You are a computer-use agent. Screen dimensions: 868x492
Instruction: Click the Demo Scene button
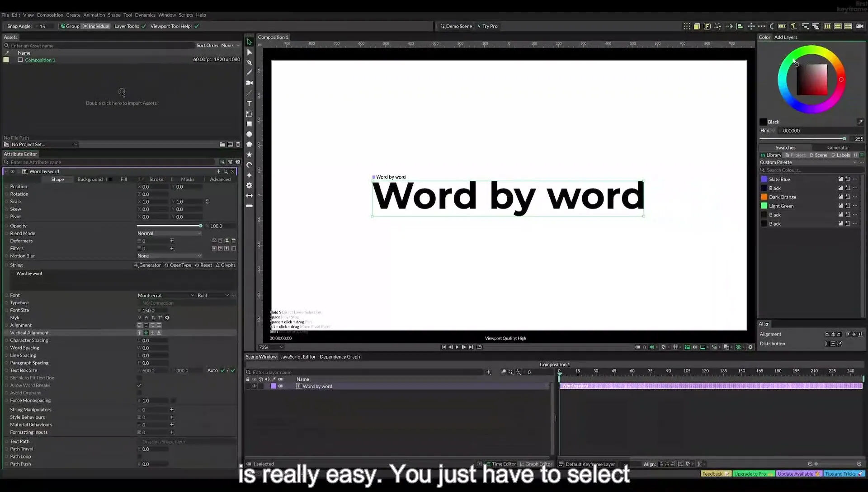(x=456, y=26)
